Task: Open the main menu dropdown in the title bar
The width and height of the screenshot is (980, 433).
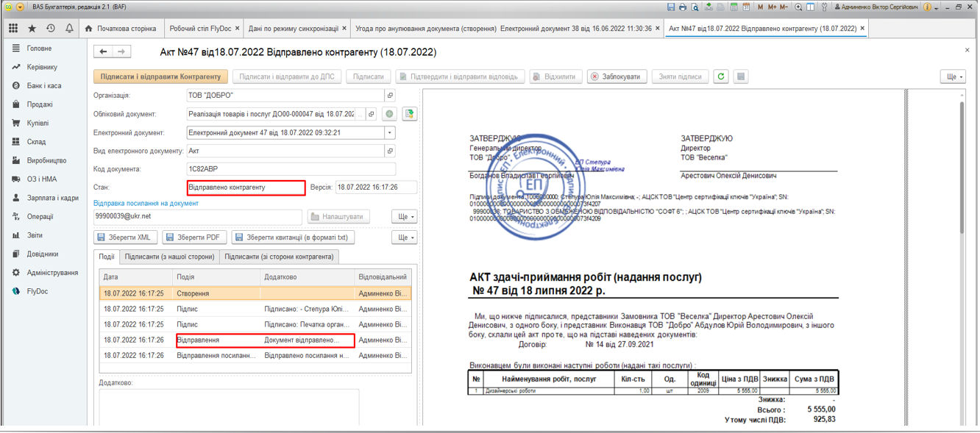Action: point(20,7)
